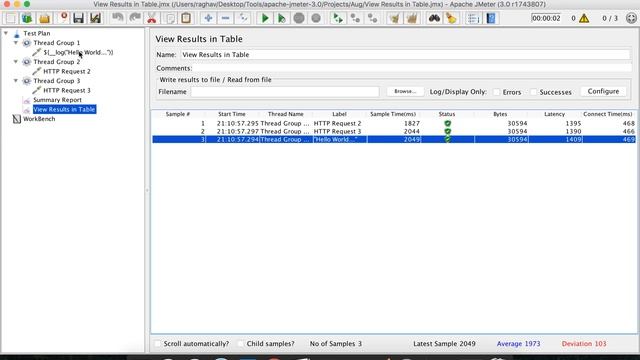640x360 pixels.
Task: Click the Latency column header
Action: 554,114
